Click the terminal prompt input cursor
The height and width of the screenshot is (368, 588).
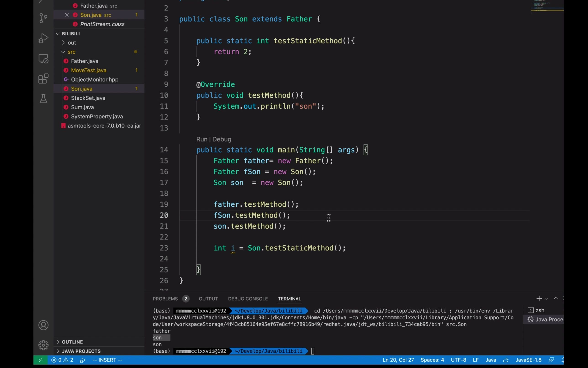[312, 351]
